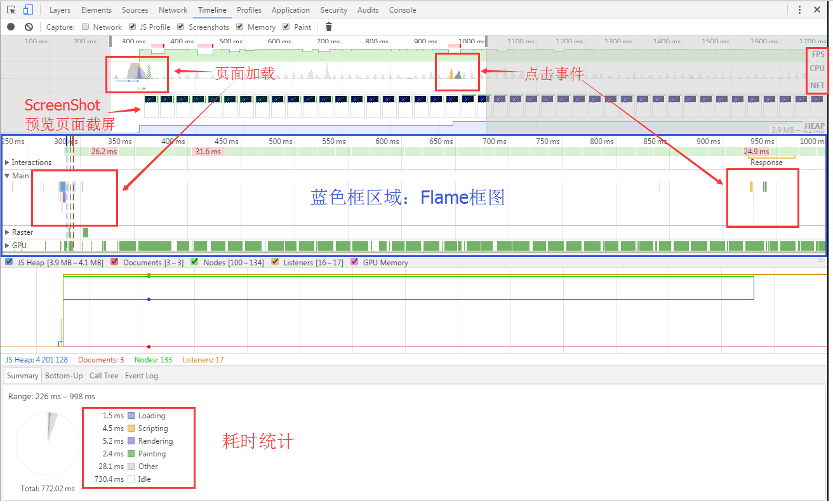833x504 pixels.
Task: Toggle the device toolbar icon
Action: (x=28, y=10)
